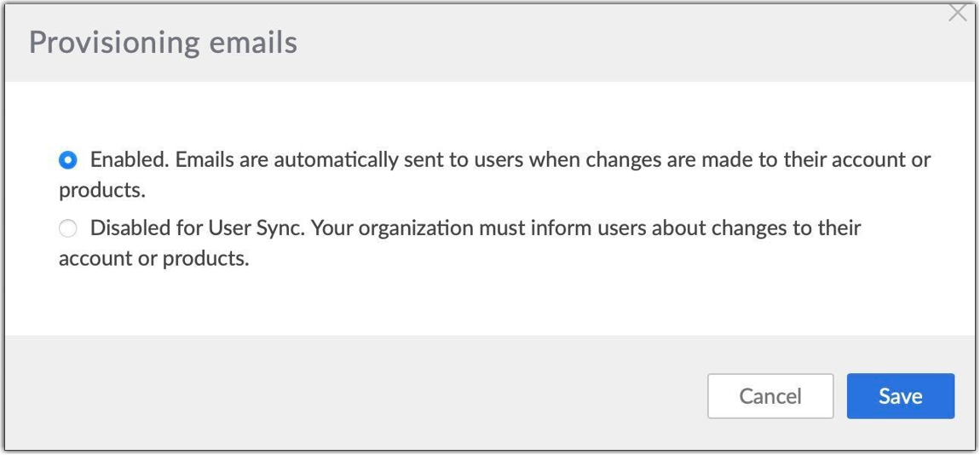Image resolution: width=980 pixels, height=455 pixels.
Task: Click the "Provisioning emails" dialog title
Action: pos(163,42)
